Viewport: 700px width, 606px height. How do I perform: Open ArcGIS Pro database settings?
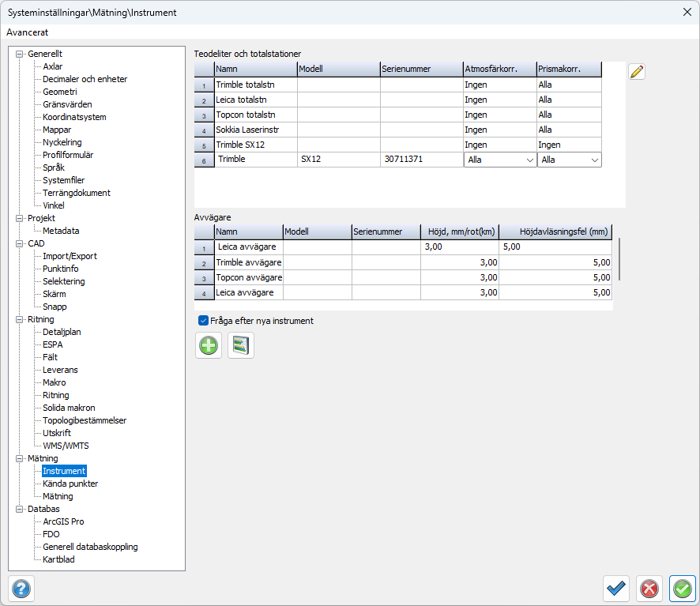point(63,521)
